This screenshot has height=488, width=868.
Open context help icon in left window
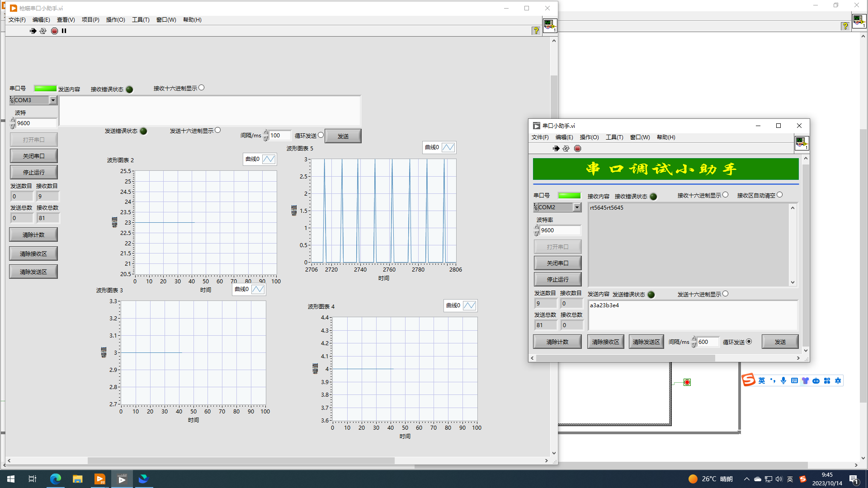pyautogui.click(x=536, y=31)
